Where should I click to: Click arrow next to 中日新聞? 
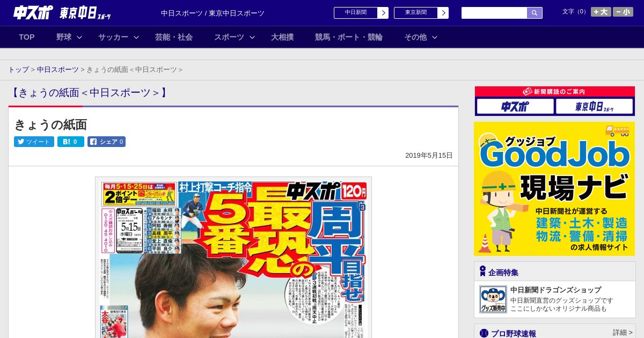coord(383,13)
